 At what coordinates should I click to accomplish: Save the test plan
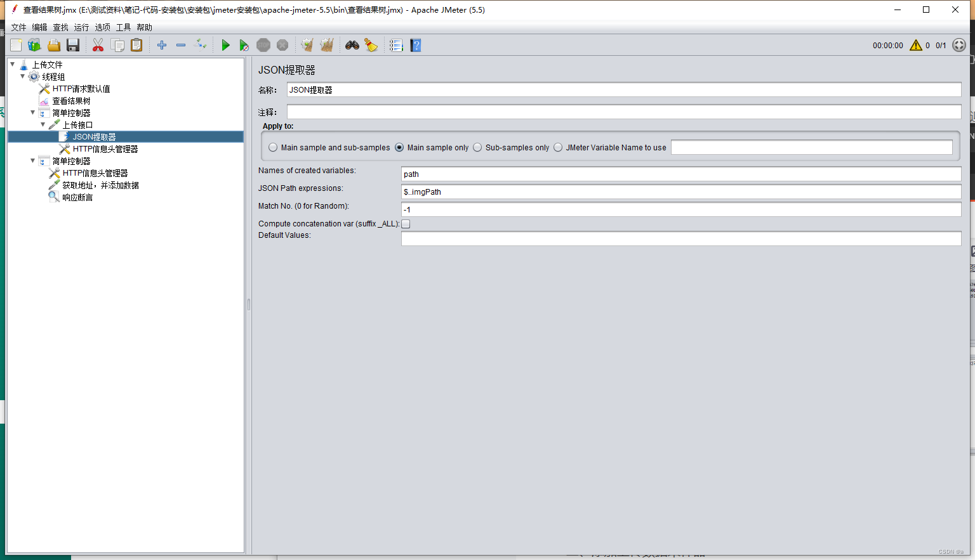(72, 44)
